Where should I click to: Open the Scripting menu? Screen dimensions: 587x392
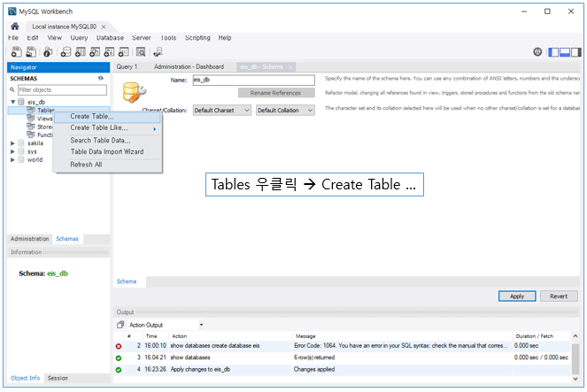point(197,38)
